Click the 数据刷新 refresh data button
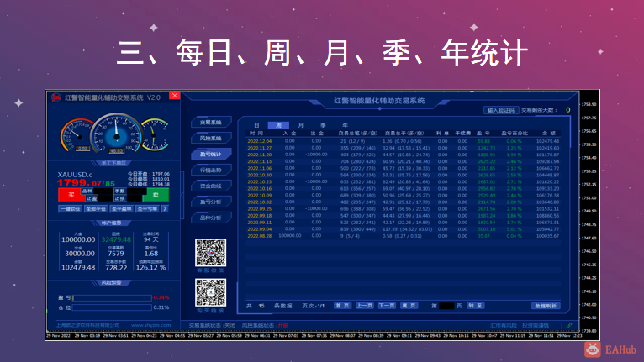The width and height of the screenshot is (644, 362). (x=546, y=306)
